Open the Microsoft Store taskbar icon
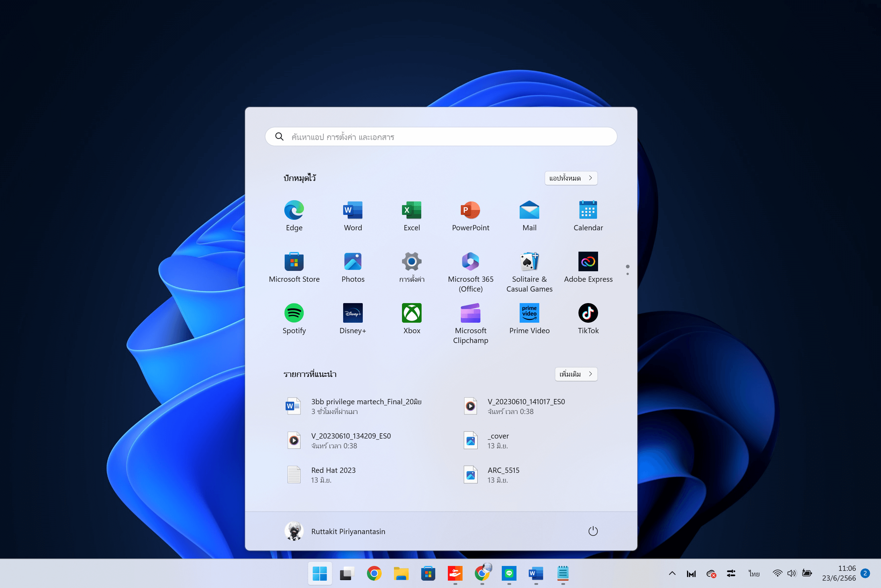 tap(428, 573)
